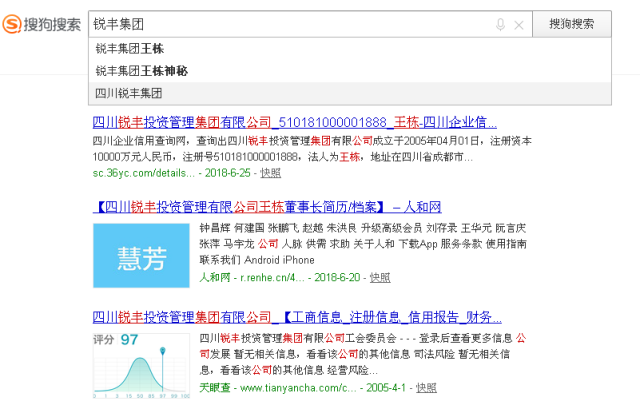Select suggestion 锐丰集团王栋

[130, 49]
